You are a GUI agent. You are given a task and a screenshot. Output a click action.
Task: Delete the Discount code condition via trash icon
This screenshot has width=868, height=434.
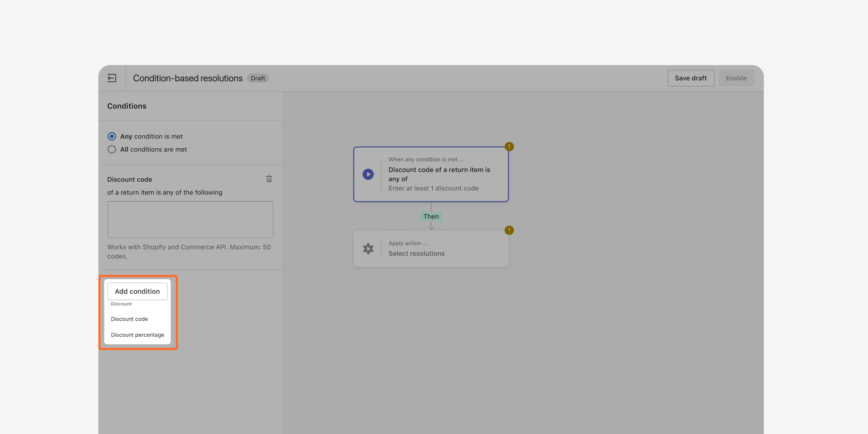coord(269,179)
